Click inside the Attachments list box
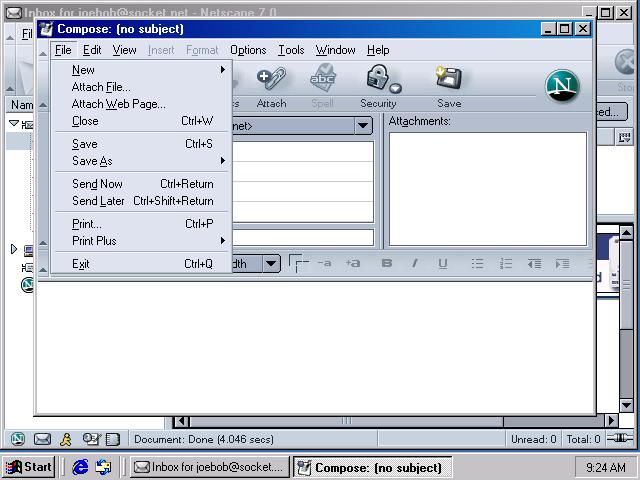640x480 pixels. tap(488, 189)
